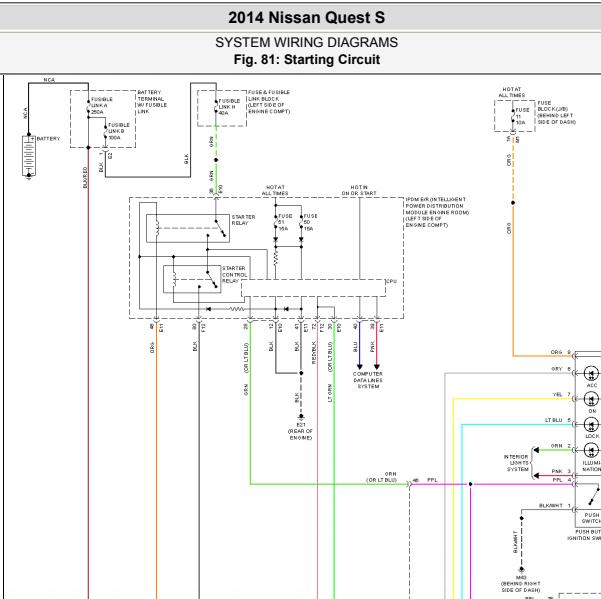This screenshot has width=601, height=599.
Task: Select "BATTERY TERMINAL W/ FUSIBLE LINK" description
Action: [152, 102]
